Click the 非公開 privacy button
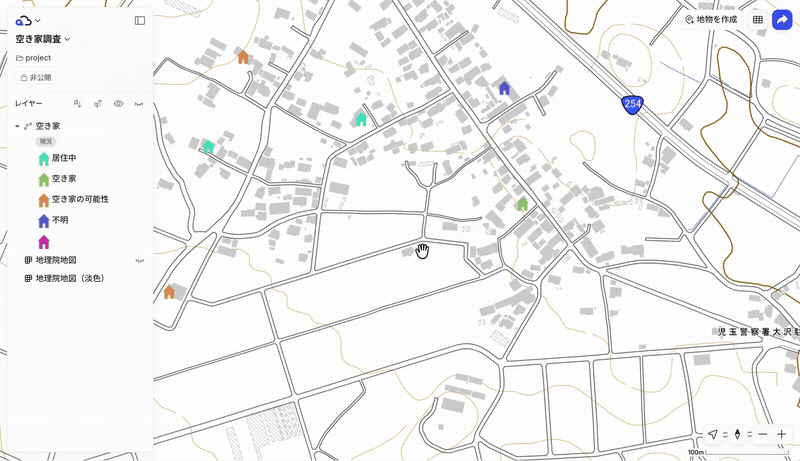 coord(36,78)
